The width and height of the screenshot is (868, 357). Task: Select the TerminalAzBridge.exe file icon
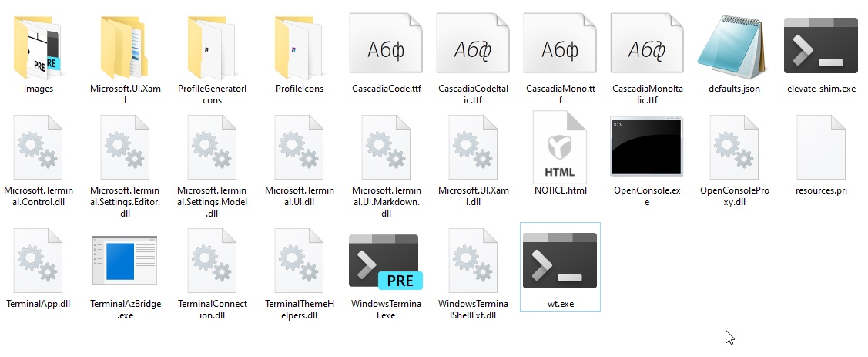coord(125,261)
